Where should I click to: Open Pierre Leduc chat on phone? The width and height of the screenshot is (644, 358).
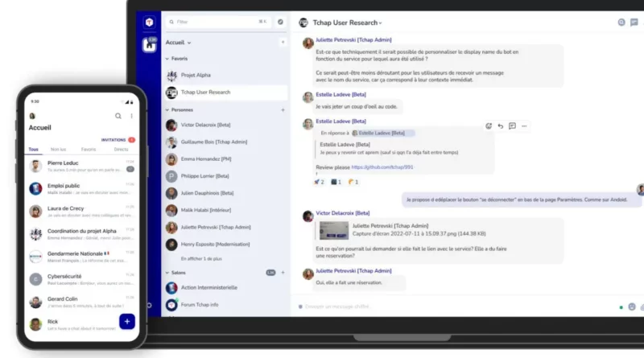[x=82, y=167]
